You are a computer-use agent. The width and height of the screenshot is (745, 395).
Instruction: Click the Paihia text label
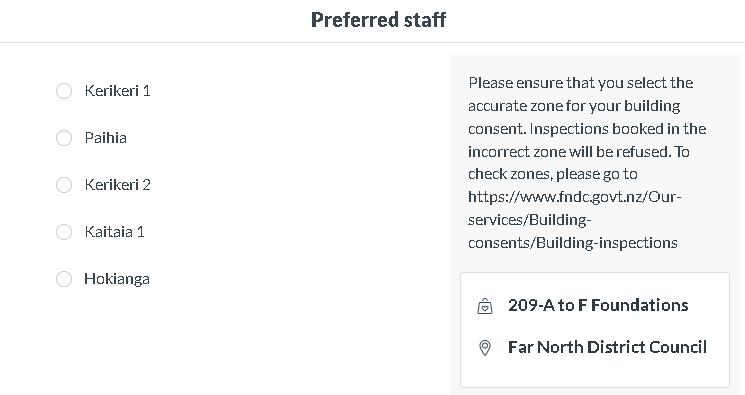(x=105, y=138)
